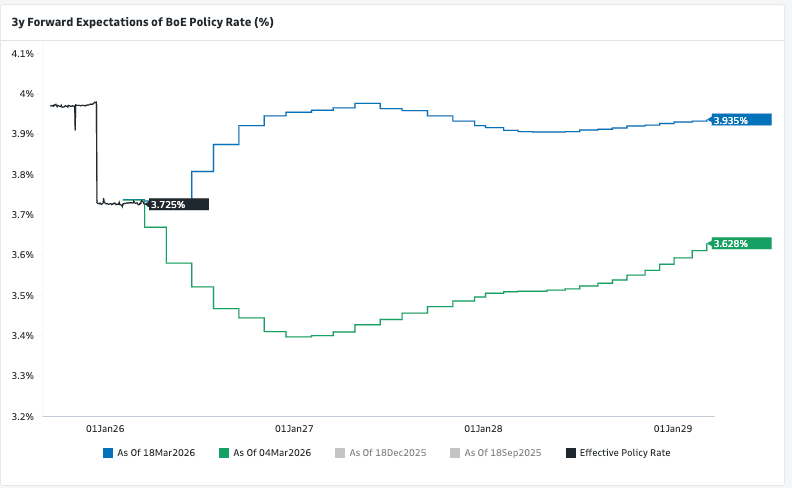Screen dimensions: 792x488
Task: Click the green As Of 04Mar2026 legend swatch
Action: (224, 453)
